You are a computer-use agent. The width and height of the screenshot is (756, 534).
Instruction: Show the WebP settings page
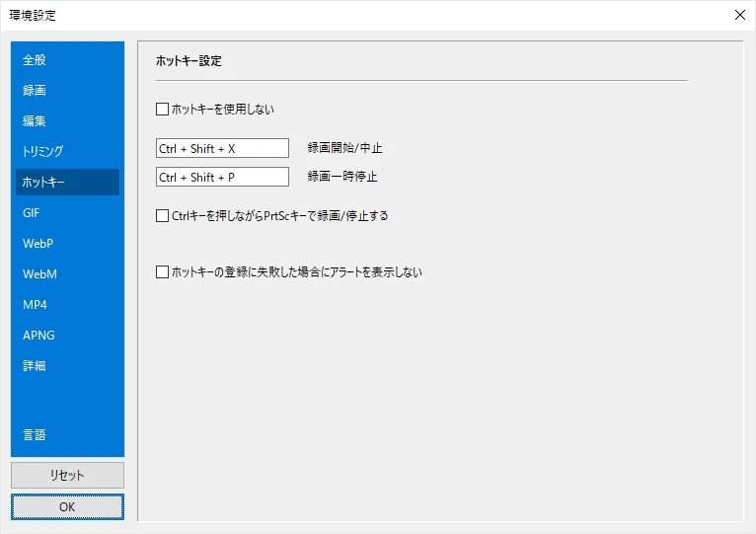[x=38, y=244]
